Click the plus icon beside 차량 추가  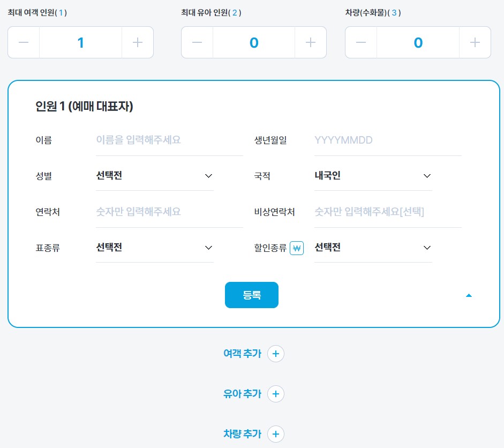(x=276, y=434)
